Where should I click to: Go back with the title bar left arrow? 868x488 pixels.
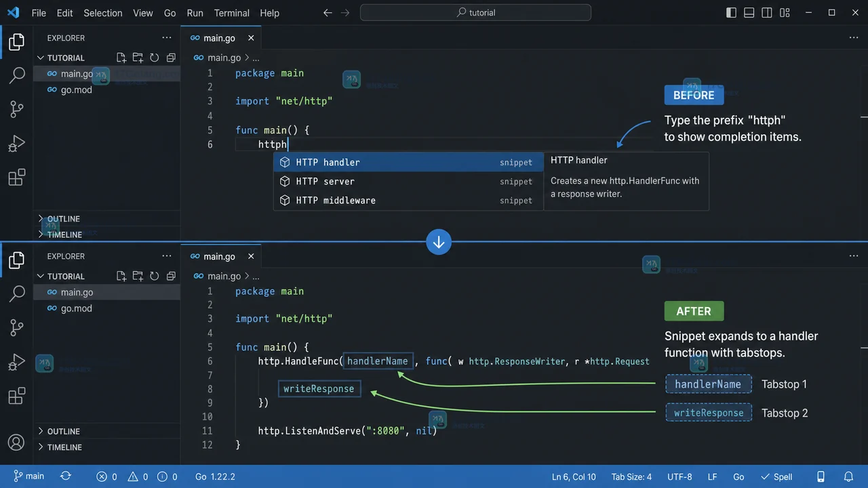328,13
